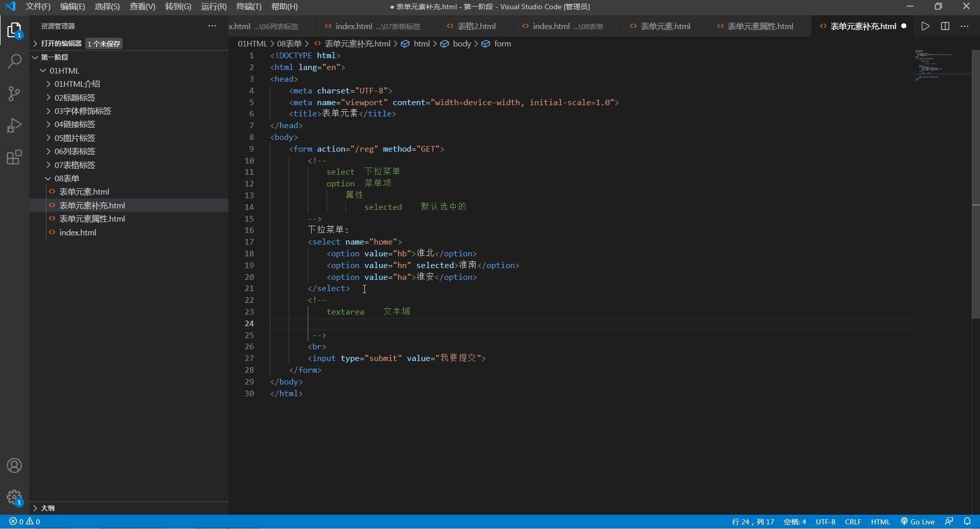
Task: Change encoding via UTF-8 status item
Action: (825, 522)
